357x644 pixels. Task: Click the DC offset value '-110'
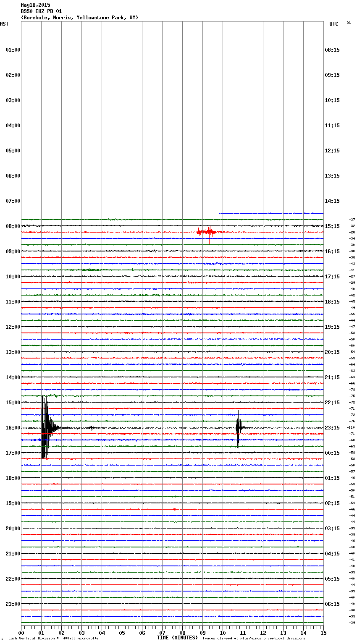351,427
